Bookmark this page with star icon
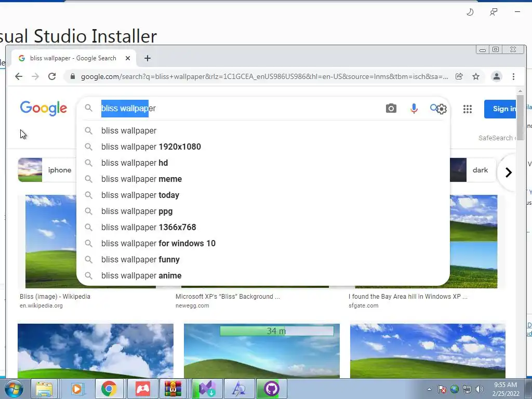The height and width of the screenshot is (399, 532). pos(476,77)
